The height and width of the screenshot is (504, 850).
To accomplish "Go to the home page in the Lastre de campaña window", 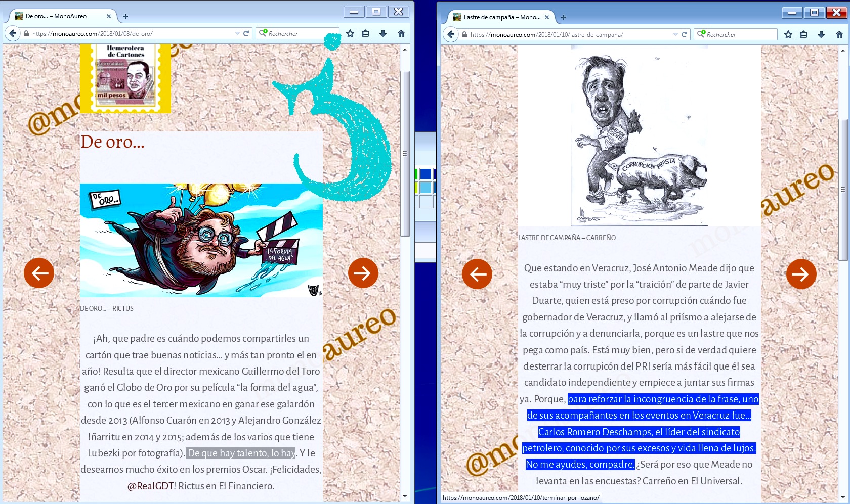I will coord(839,34).
